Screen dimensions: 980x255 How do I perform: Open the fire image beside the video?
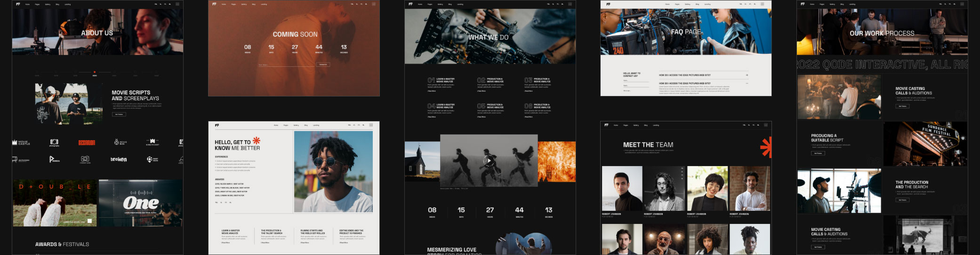[x=556, y=161]
